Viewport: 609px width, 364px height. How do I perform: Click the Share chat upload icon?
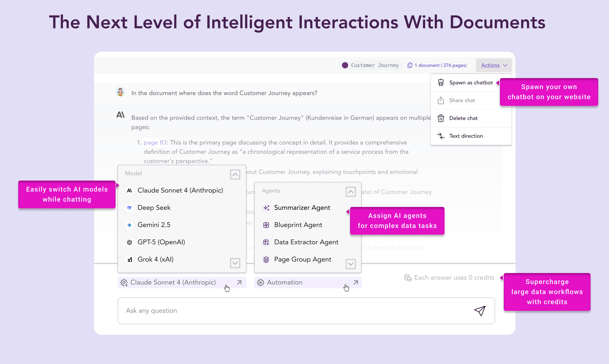tap(441, 100)
